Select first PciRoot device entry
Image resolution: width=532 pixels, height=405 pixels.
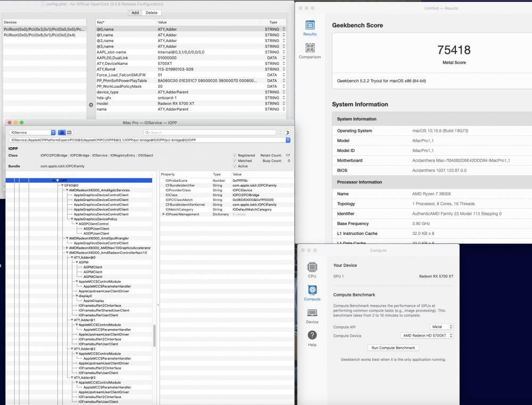click(44, 29)
